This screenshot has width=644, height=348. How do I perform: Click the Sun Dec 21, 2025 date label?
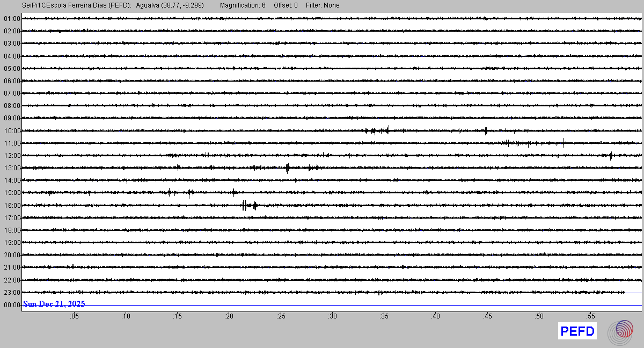pyautogui.click(x=54, y=304)
